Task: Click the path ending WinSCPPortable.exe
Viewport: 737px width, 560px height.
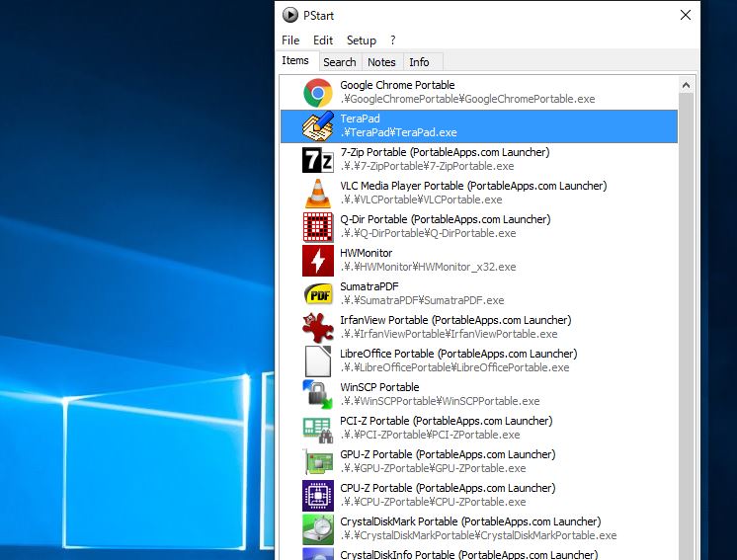Action: (x=440, y=401)
